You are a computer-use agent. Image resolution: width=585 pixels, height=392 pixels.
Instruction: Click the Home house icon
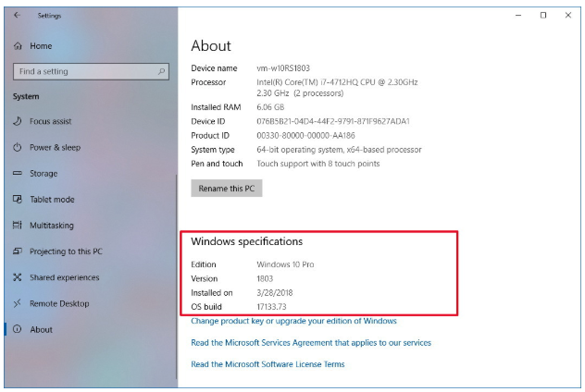(x=18, y=46)
